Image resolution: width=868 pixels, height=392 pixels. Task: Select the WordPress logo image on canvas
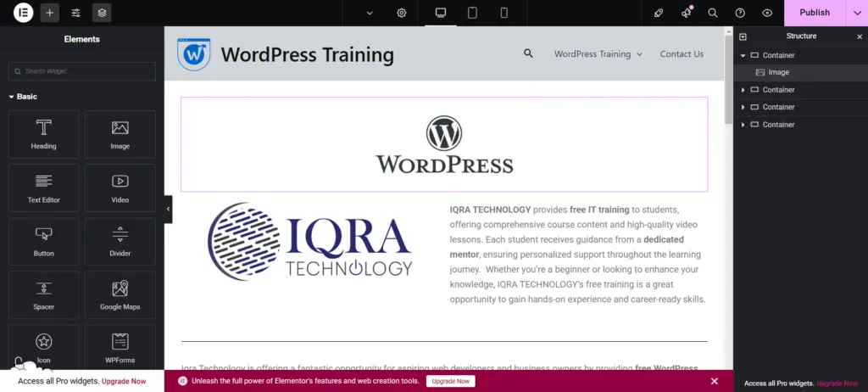tap(444, 144)
